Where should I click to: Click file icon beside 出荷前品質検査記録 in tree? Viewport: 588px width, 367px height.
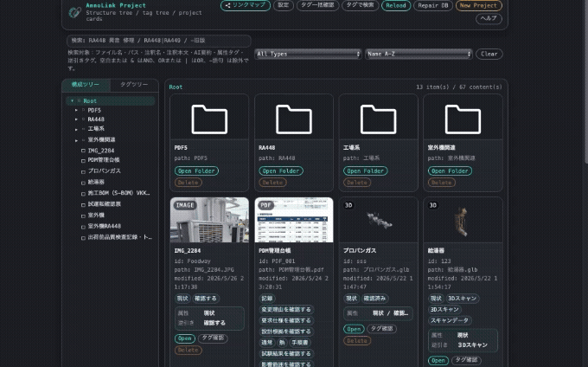tap(83, 238)
